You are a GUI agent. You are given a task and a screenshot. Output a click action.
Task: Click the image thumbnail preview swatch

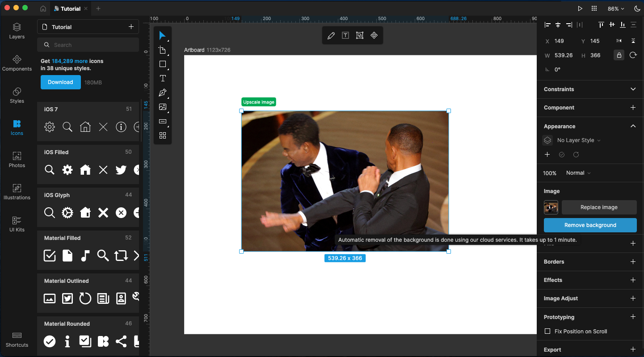pyautogui.click(x=551, y=207)
